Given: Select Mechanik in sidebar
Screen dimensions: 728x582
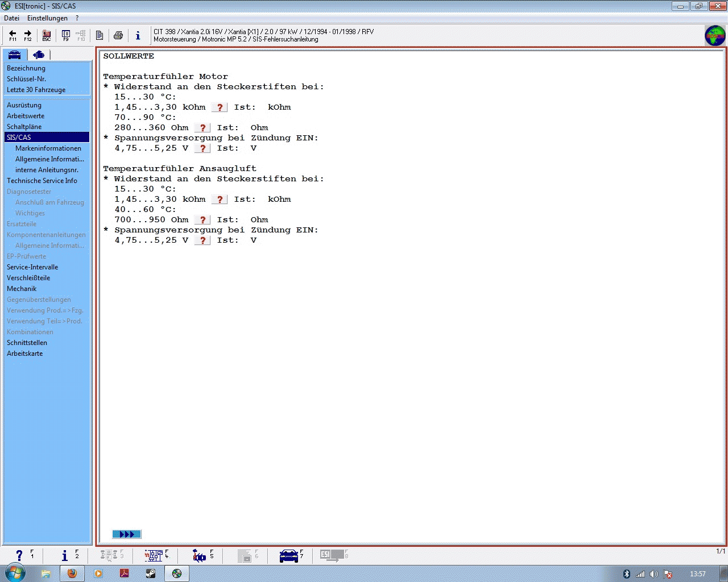Looking at the screenshot, I should pyautogui.click(x=22, y=289).
